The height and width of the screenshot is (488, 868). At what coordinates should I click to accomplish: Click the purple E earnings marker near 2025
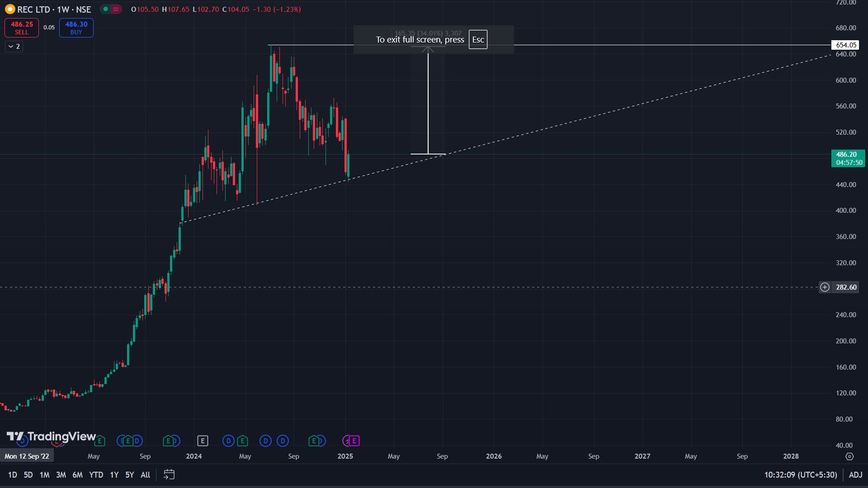pos(354,441)
